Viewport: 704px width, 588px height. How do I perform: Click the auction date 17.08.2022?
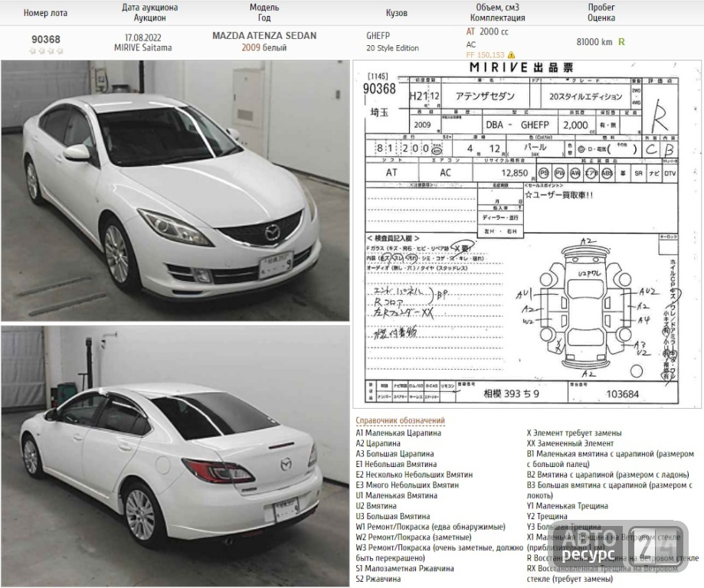(142, 38)
